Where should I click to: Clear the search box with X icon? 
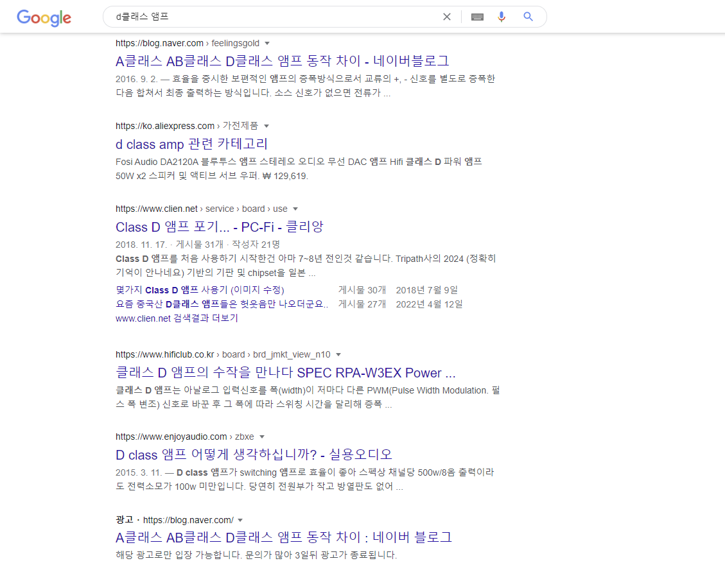click(x=447, y=17)
